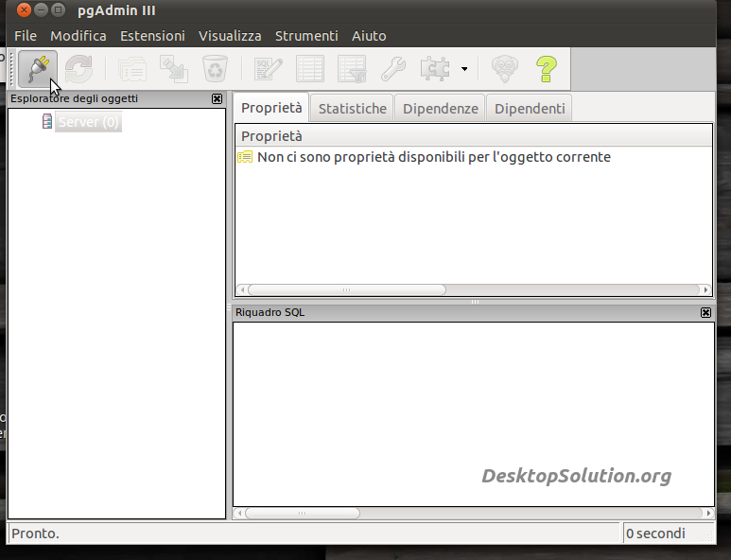Click the filtered data view icon

click(352, 69)
